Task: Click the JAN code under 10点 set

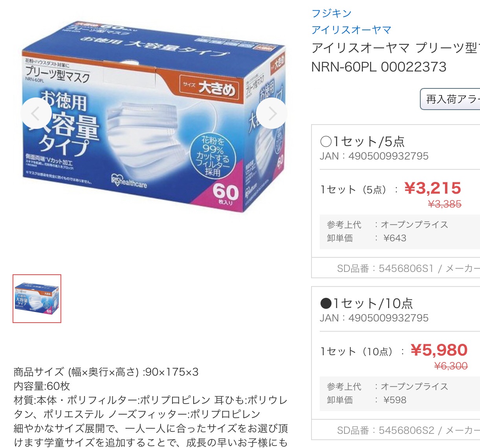Action: click(x=374, y=318)
